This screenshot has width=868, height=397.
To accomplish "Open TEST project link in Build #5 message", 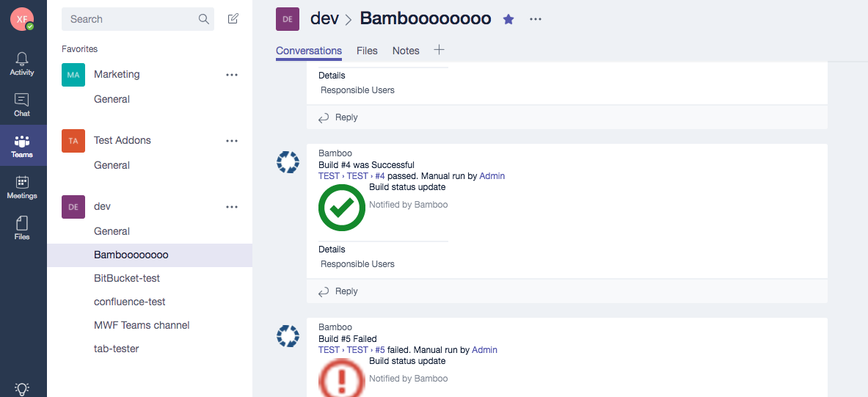I will [x=329, y=350].
